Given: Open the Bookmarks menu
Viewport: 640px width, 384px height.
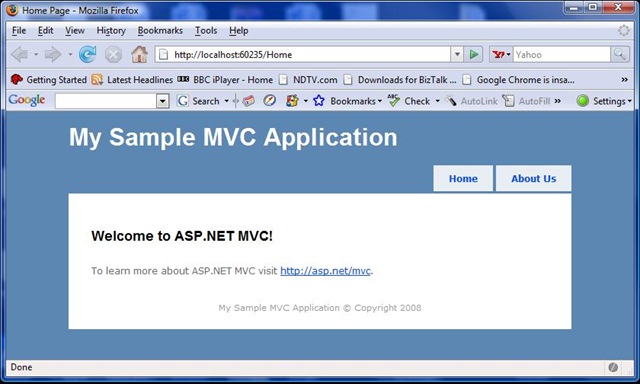Looking at the screenshot, I should tap(160, 31).
